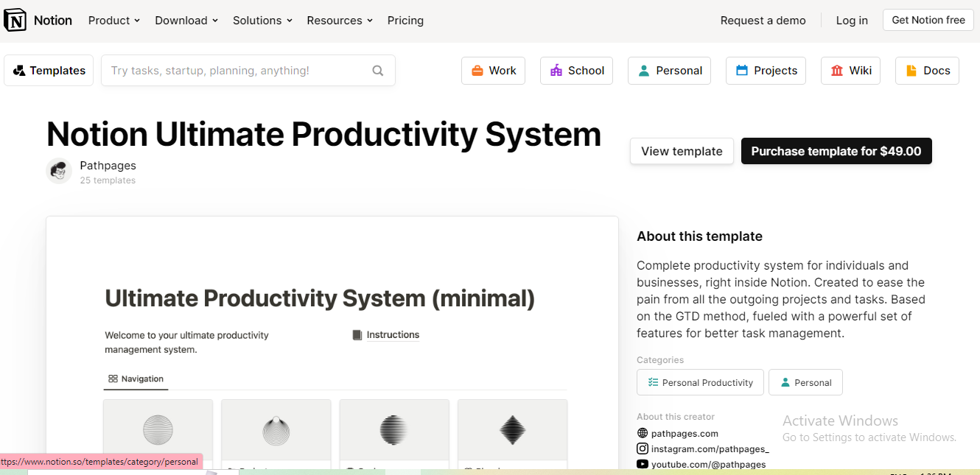
Task: Click the 25 templates text
Action: (x=108, y=180)
